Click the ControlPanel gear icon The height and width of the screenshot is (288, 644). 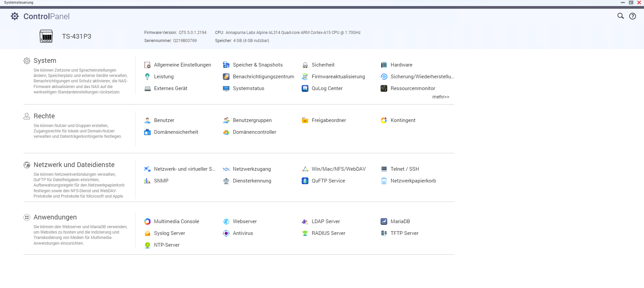click(x=15, y=16)
